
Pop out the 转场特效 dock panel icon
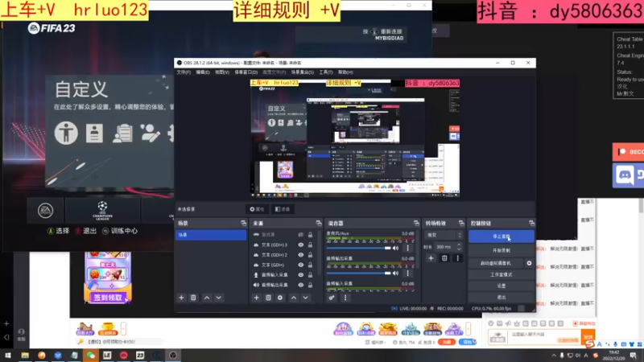tap(461, 224)
